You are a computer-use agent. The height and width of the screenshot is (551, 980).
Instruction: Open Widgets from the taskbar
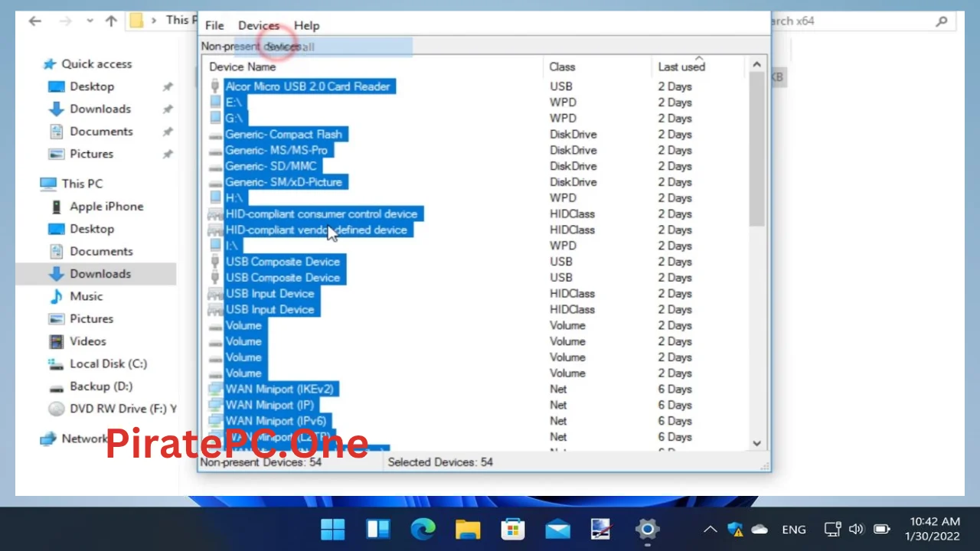click(378, 529)
